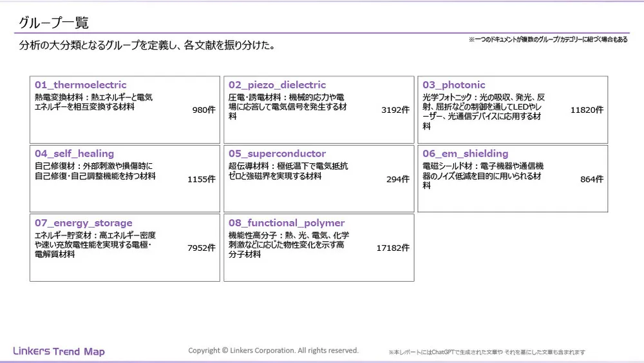Click the 17182件 functional polymer count

(393, 248)
